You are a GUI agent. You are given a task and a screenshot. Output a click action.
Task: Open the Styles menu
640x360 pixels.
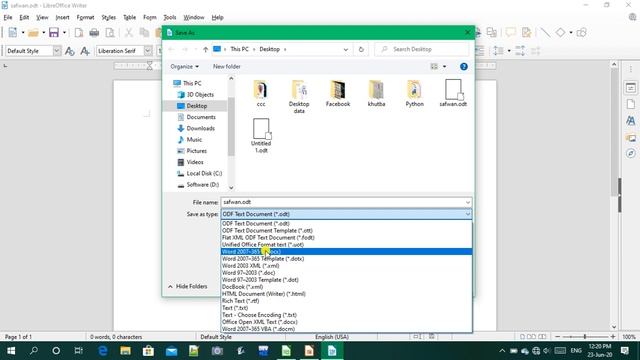tap(109, 18)
